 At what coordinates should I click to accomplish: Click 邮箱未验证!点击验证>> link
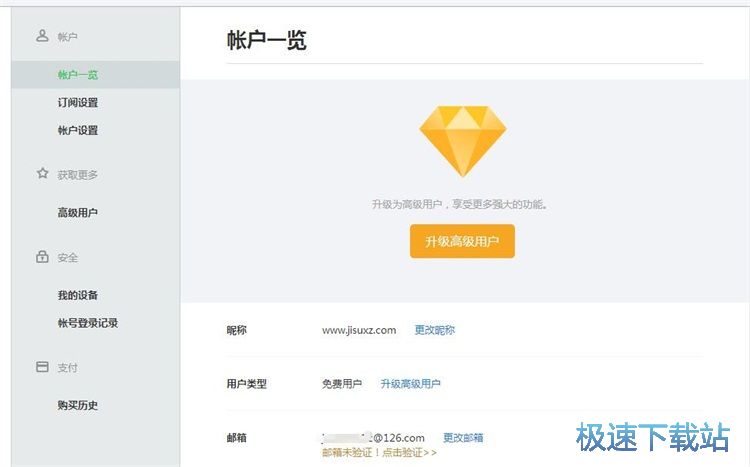click(x=379, y=452)
